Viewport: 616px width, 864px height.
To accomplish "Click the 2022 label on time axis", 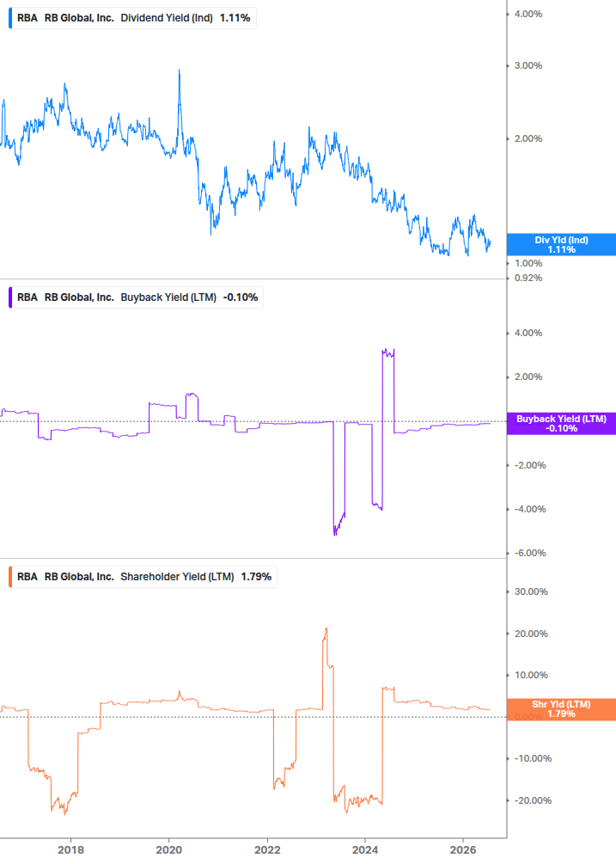I will [x=267, y=849].
